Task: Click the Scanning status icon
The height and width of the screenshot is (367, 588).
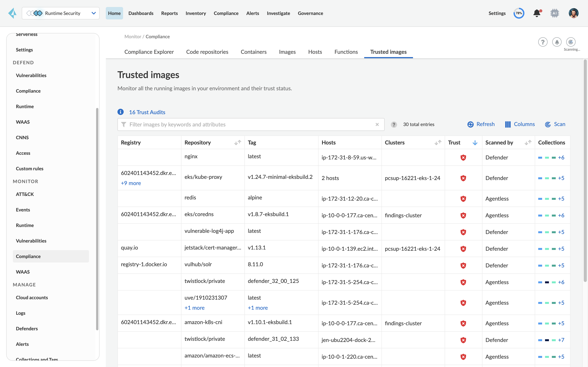Action: pos(570,42)
